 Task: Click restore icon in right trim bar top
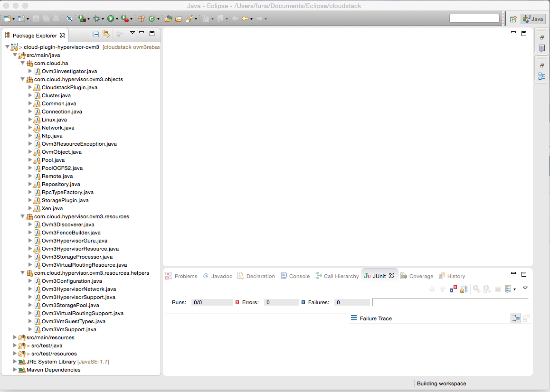(541, 37)
